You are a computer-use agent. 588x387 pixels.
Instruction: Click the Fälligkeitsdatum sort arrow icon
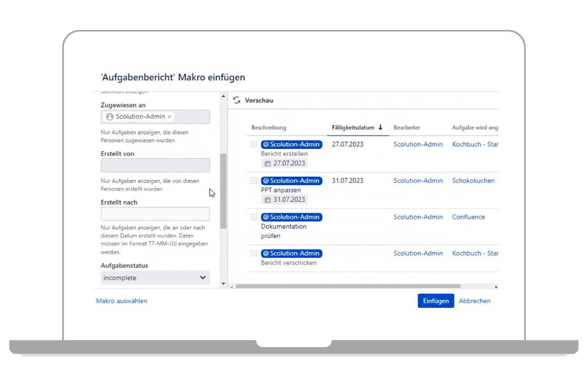click(381, 127)
